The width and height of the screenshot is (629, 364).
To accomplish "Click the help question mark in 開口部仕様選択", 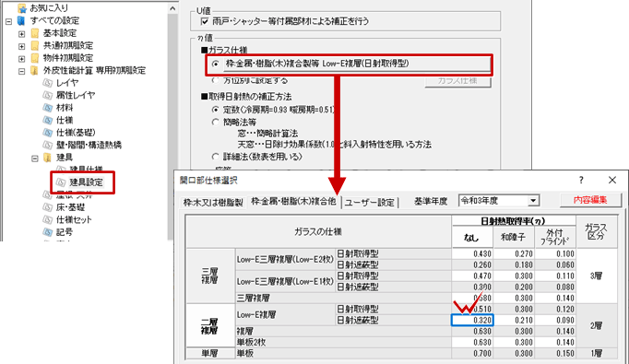I will (581, 180).
